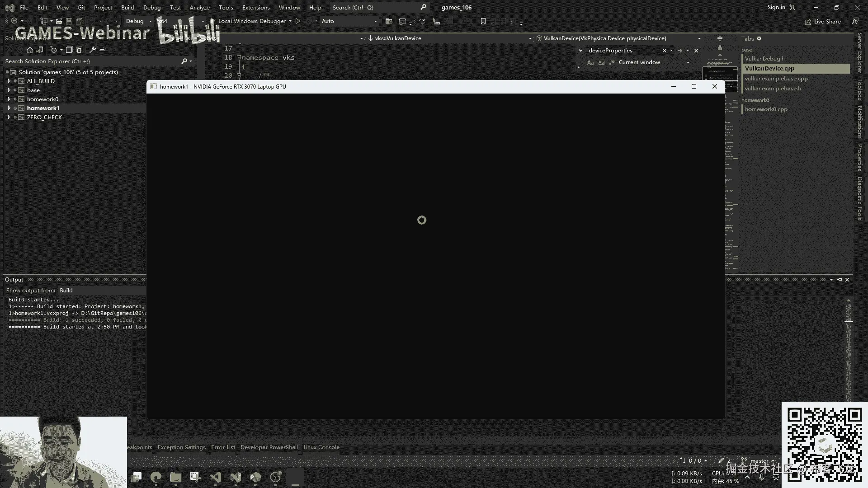
Task: Click Start Without Debugging play icon
Action: tap(297, 21)
